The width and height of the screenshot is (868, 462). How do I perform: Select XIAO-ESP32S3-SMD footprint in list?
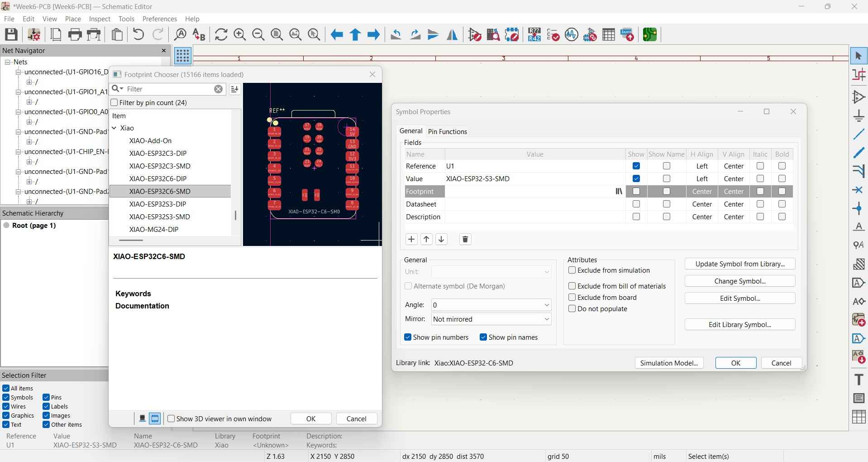pos(159,217)
